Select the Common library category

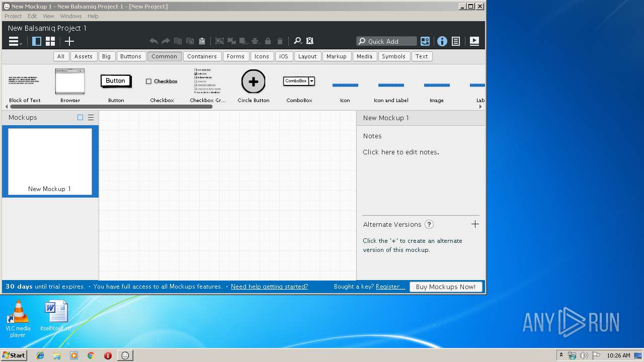pos(165,56)
